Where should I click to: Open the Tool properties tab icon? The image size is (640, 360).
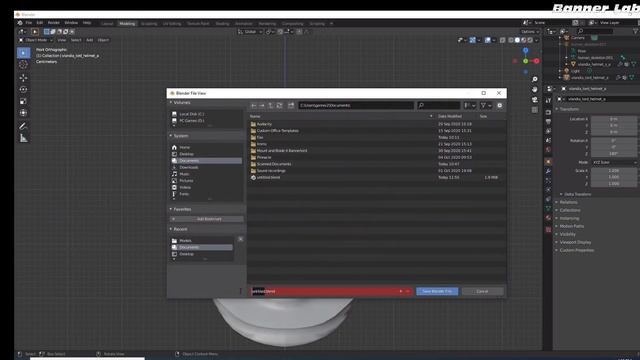click(x=548, y=100)
